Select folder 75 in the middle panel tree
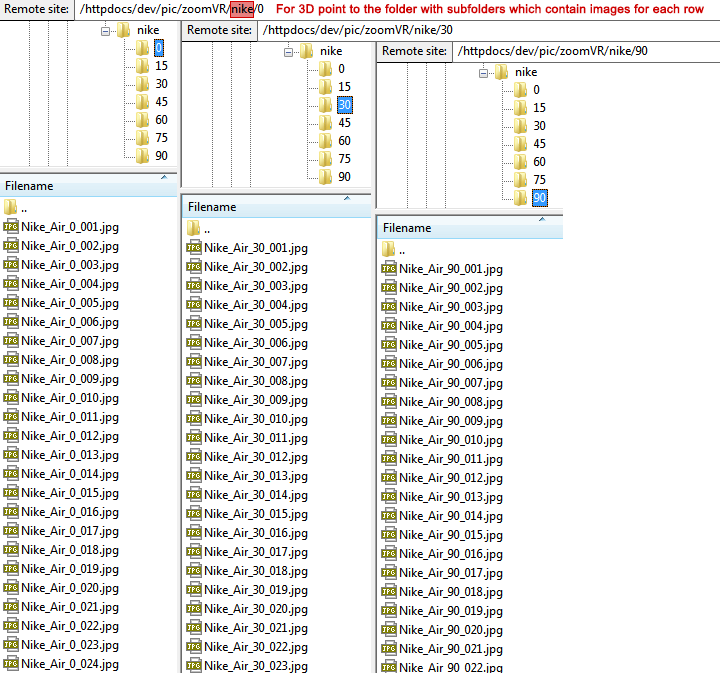The height and width of the screenshot is (673, 720). coord(344,158)
